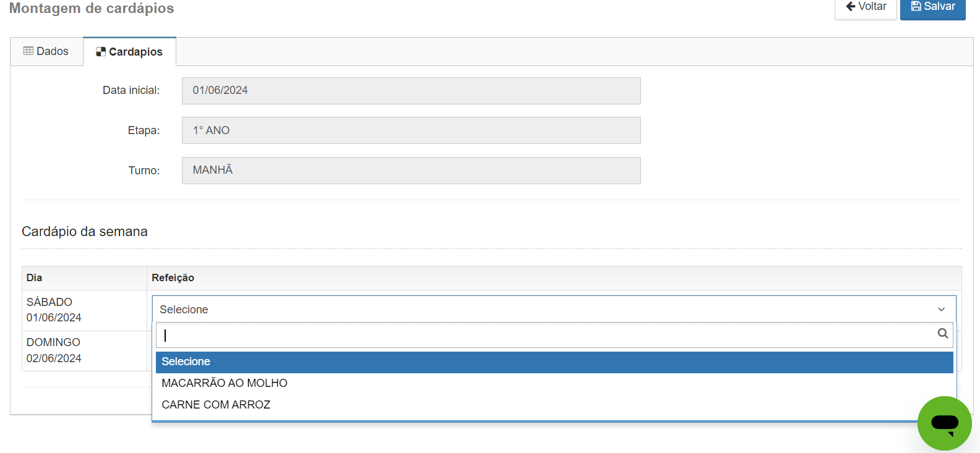Click the floppy disk icon on Salvar
This screenshot has width=980, height=453.
[x=916, y=6]
